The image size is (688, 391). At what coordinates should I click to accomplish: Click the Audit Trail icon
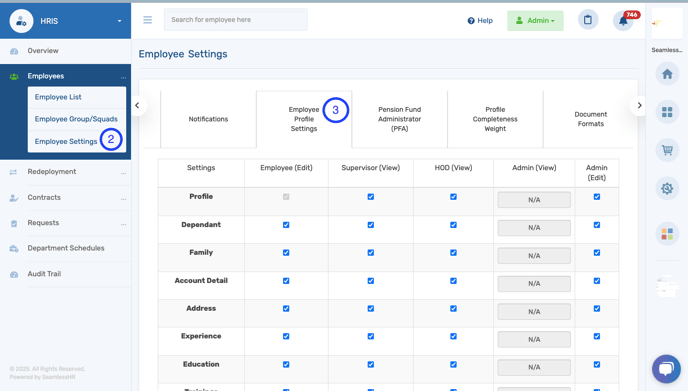14,275
